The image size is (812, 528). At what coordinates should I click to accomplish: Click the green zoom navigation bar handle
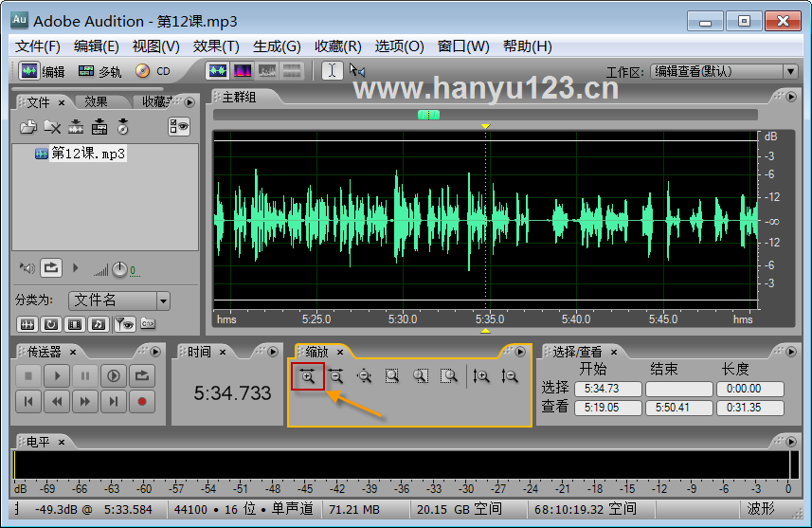coord(429,115)
